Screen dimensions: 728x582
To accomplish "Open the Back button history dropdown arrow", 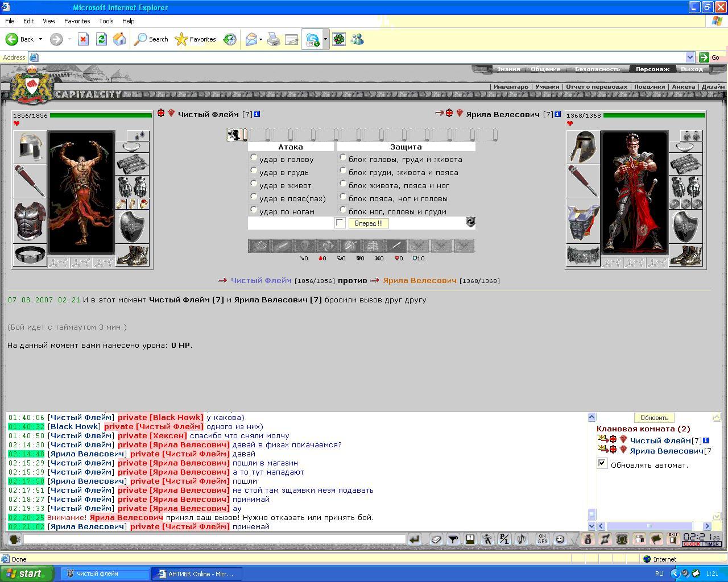I will pos(40,39).
